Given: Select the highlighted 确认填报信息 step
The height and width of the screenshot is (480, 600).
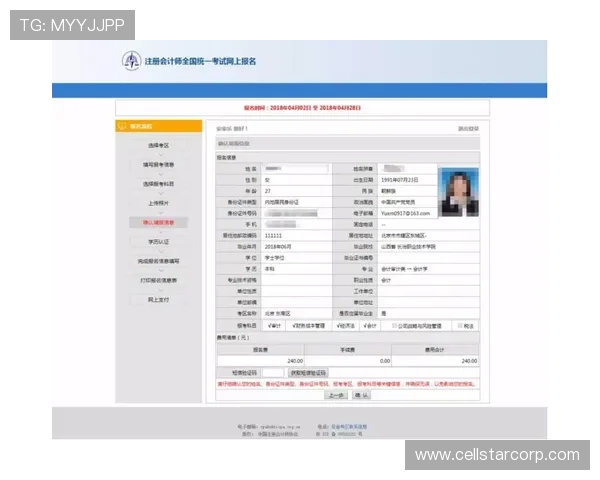Looking at the screenshot, I should (x=158, y=222).
